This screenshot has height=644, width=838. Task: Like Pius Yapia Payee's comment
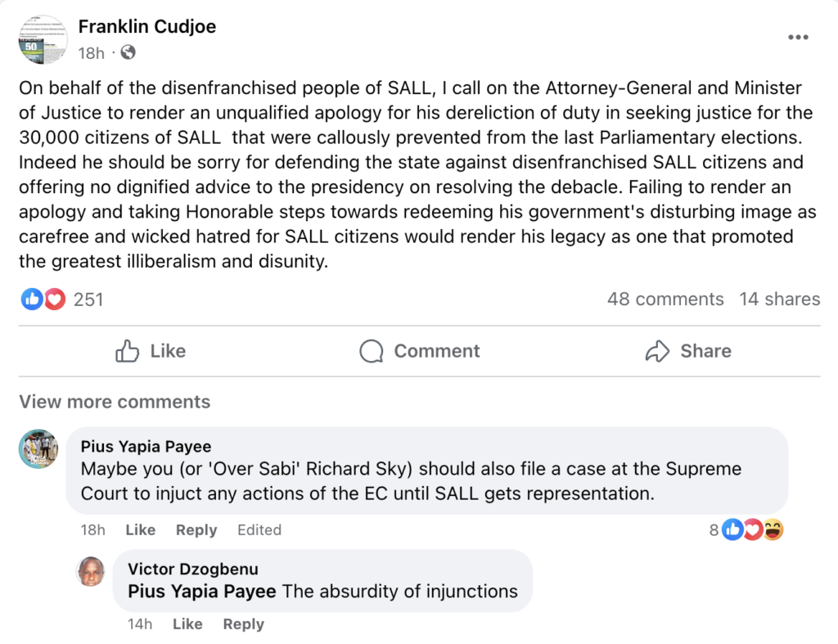point(141,529)
